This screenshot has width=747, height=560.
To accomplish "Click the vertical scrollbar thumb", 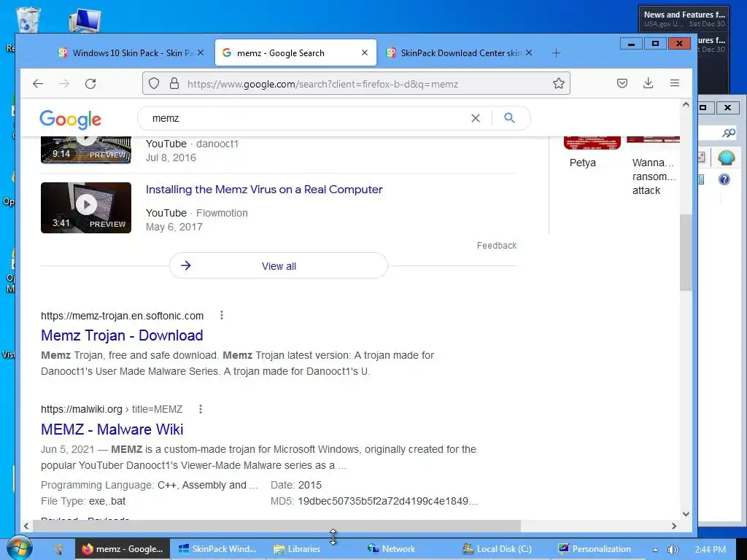I will coord(686,252).
